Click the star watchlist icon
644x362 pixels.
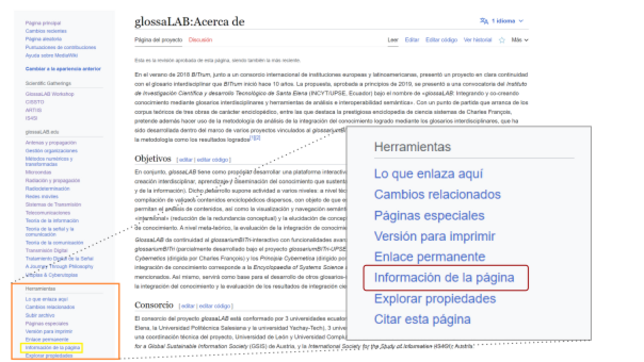click(x=502, y=40)
